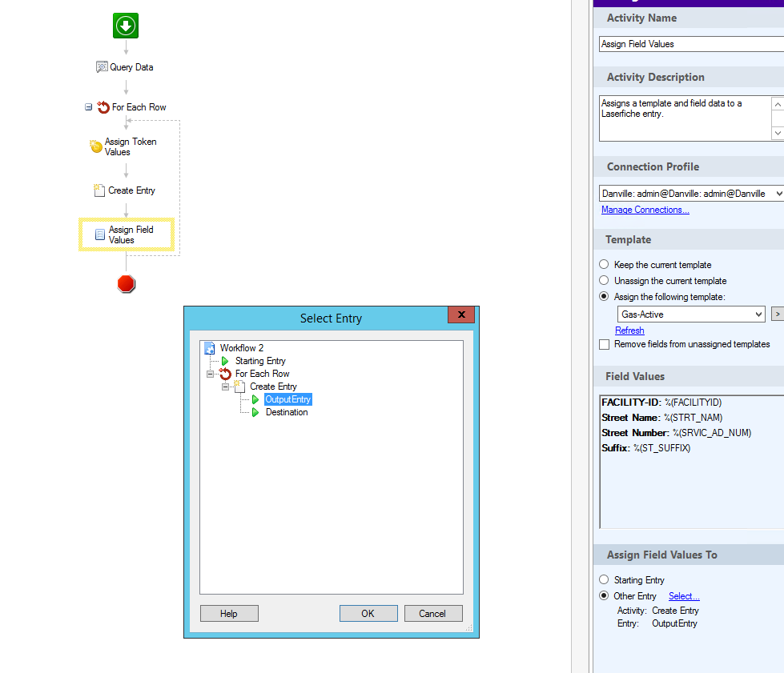The image size is (784, 673).
Task: Select OutputEntry in the Select Entry tree
Action: 288,399
